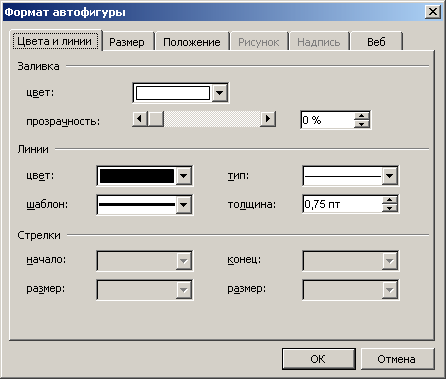Open the Цвета и линии tab
The height and width of the screenshot is (379, 446).
(x=55, y=41)
